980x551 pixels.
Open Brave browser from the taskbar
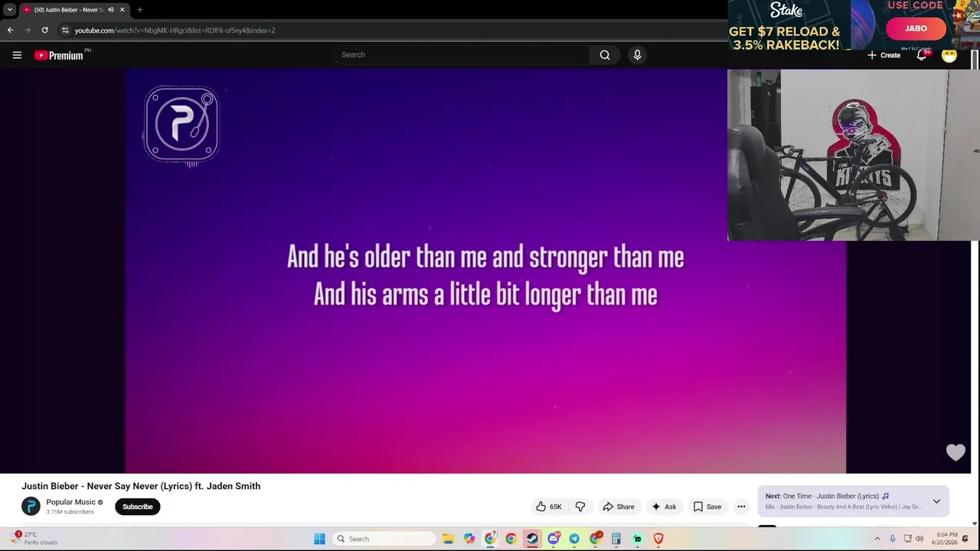[658, 539]
